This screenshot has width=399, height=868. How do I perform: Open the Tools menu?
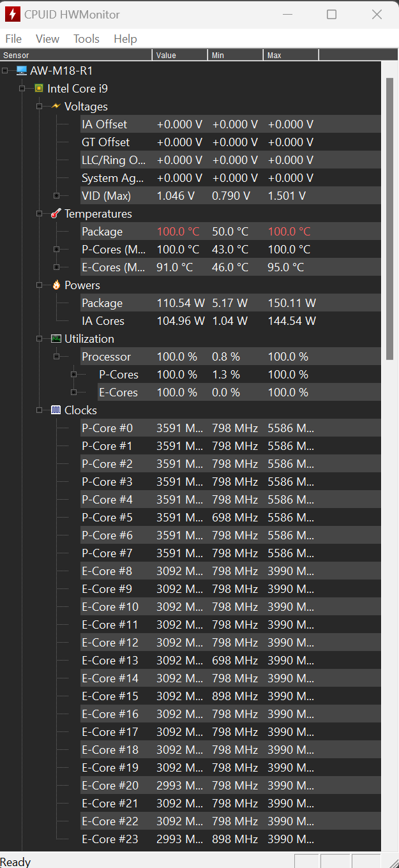coord(86,39)
